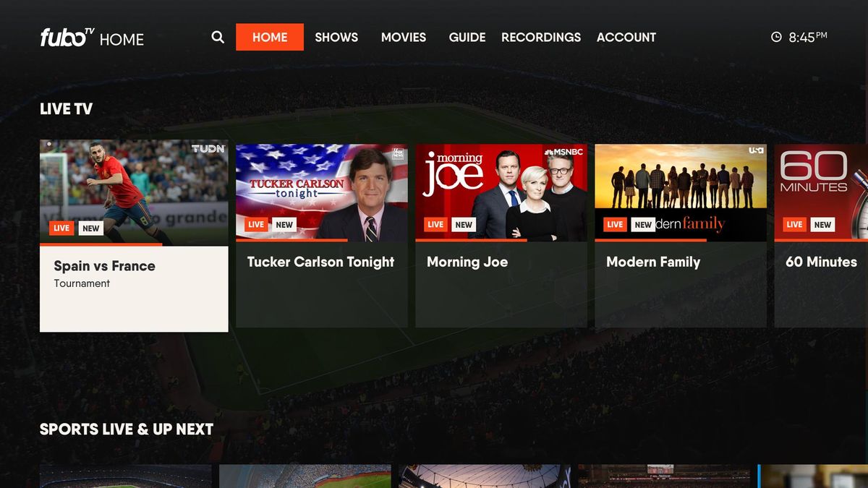This screenshot has height=488, width=868.
Task: Click the NEW badge on 60 Minutes
Action: (x=822, y=225)
